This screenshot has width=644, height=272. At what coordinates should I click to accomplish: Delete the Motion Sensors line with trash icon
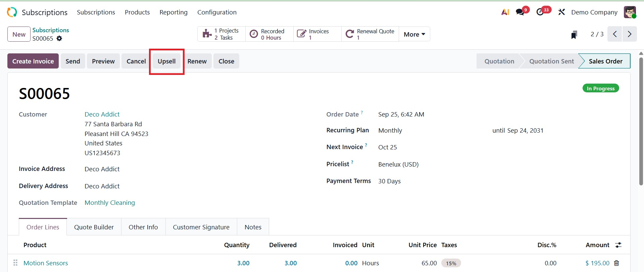(x=616, y=263)
